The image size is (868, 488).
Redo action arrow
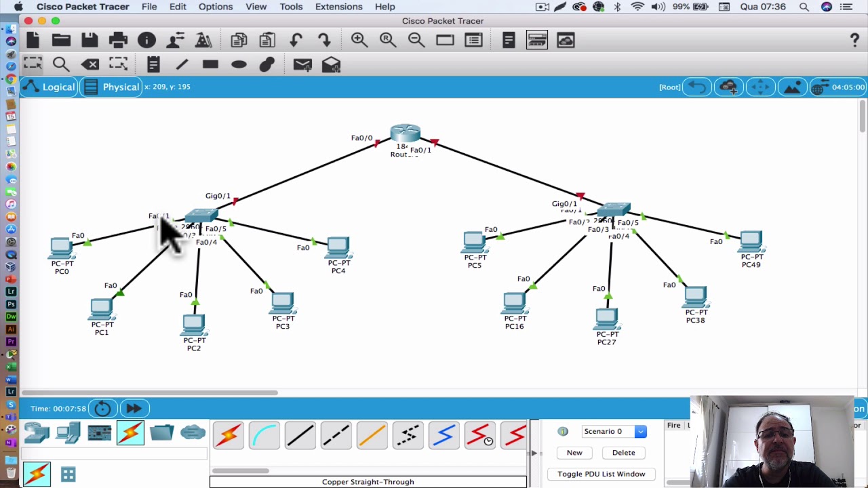[x=324, y=41]
